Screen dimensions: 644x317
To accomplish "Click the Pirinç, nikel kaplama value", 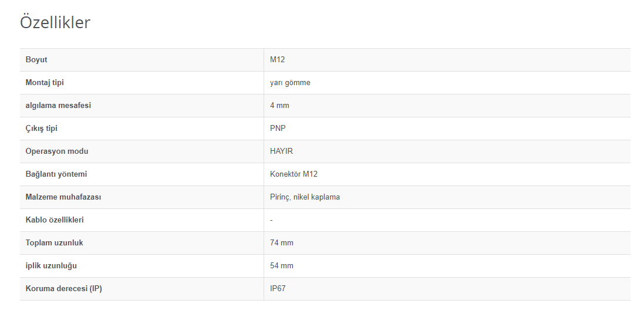I will (x=305, y=197).
